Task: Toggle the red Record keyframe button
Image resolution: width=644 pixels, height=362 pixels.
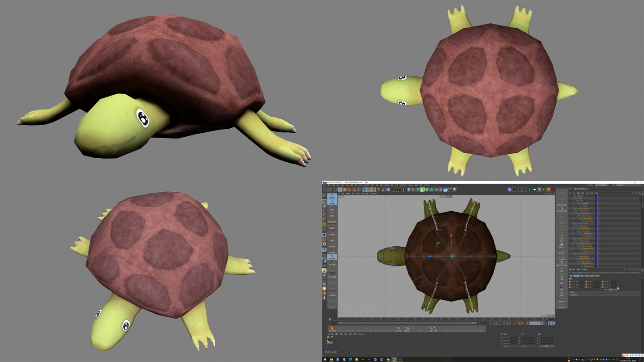Action: point(519,323)
